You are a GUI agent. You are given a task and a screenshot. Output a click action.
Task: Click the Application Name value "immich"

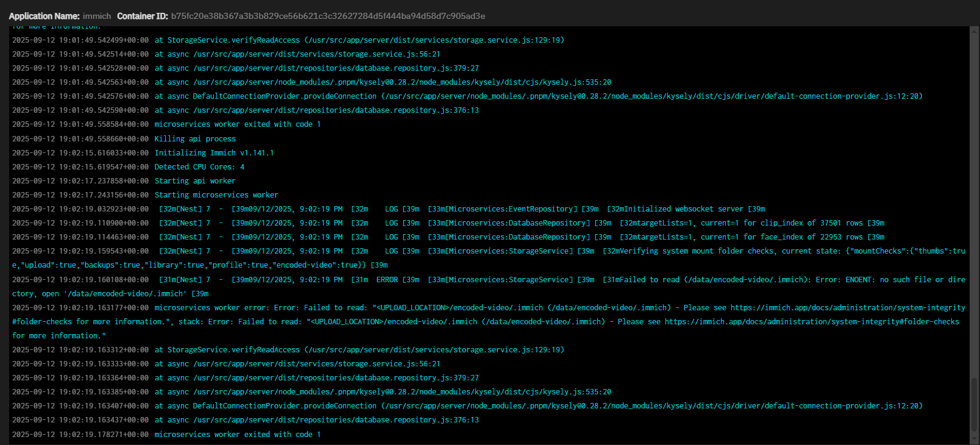[97, 16]
